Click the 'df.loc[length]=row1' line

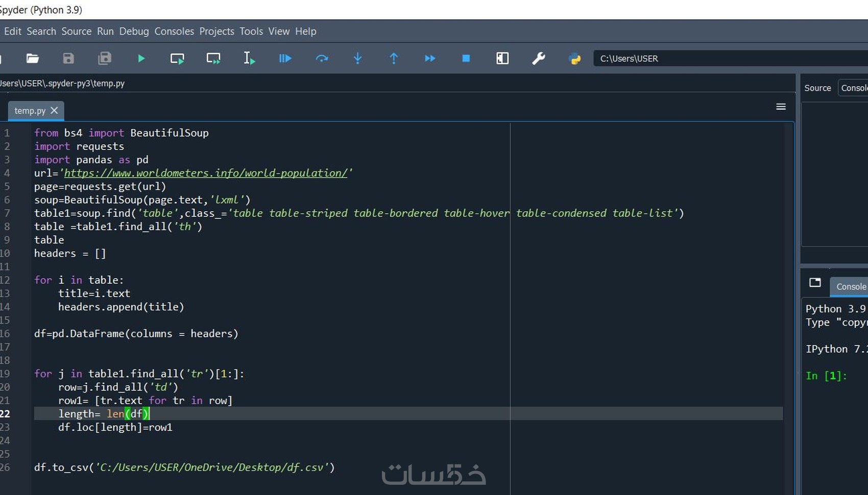tap(115, 428)
